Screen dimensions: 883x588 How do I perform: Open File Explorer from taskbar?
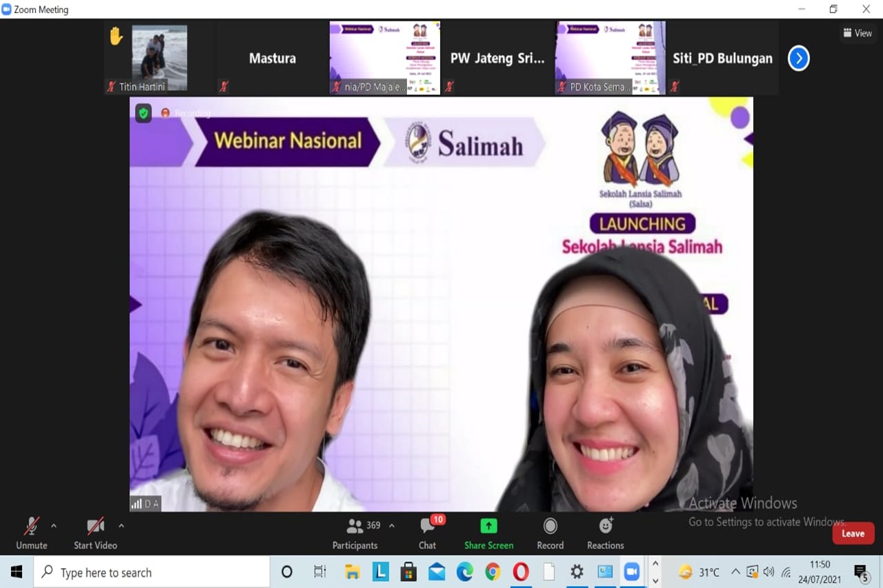(353, 572)
